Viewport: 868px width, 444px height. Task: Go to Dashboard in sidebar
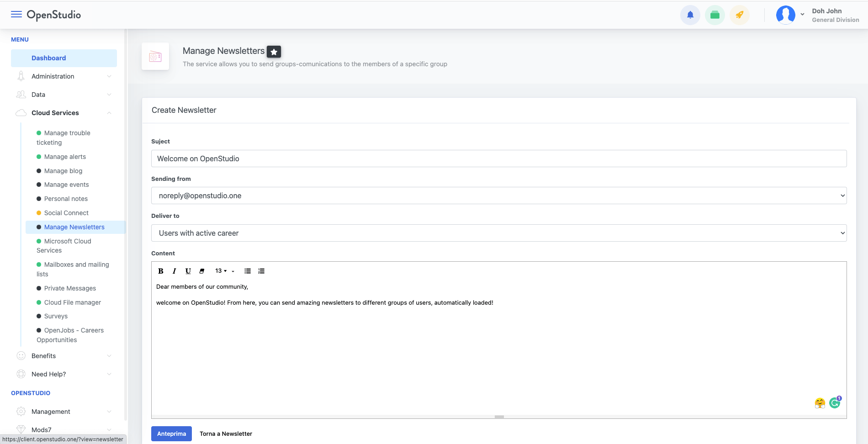click(64, 58)
